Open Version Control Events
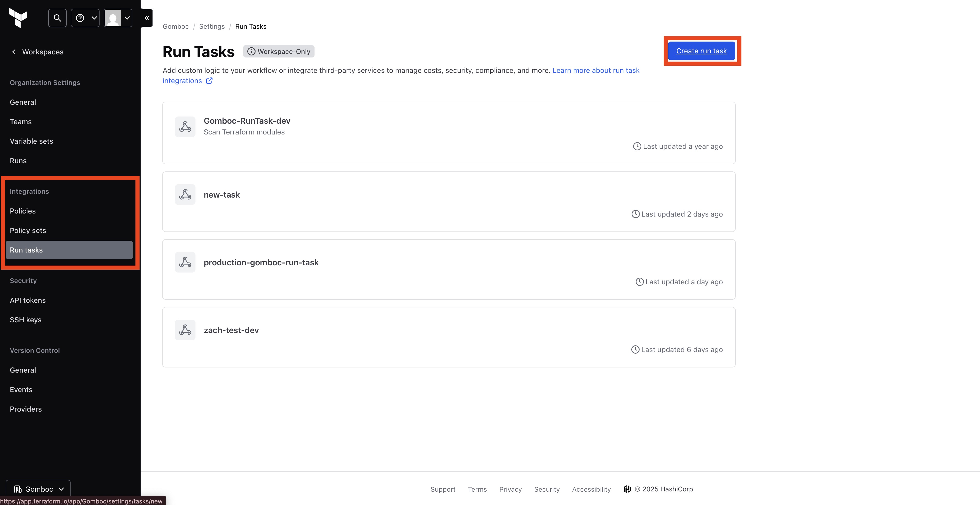 click(x=21, y=389)
